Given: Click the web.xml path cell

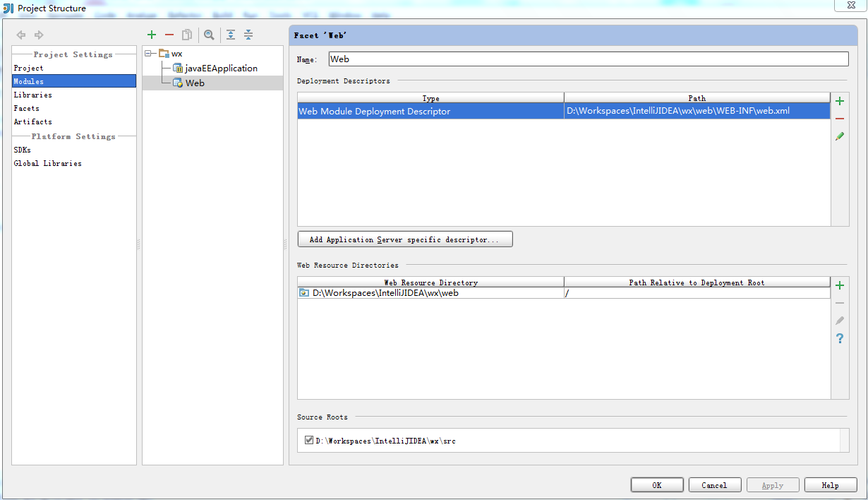Looking at the screenshot, I should [697, 111].
